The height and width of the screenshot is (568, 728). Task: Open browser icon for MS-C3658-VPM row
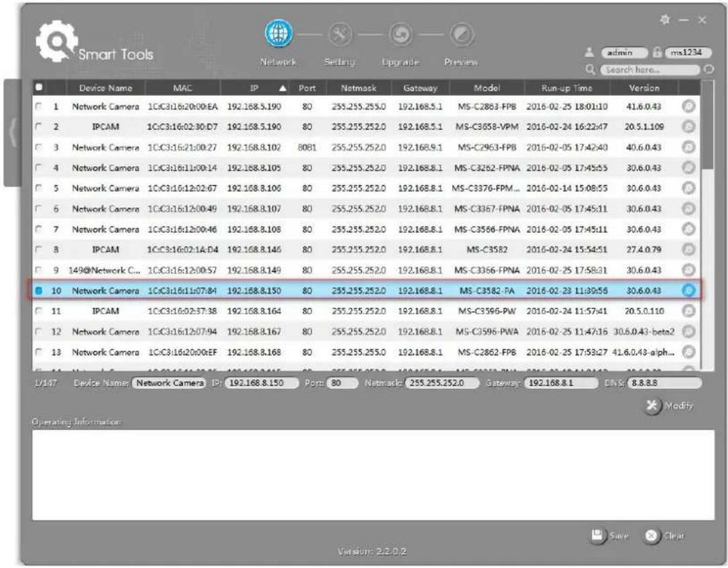tap(688, 127)
